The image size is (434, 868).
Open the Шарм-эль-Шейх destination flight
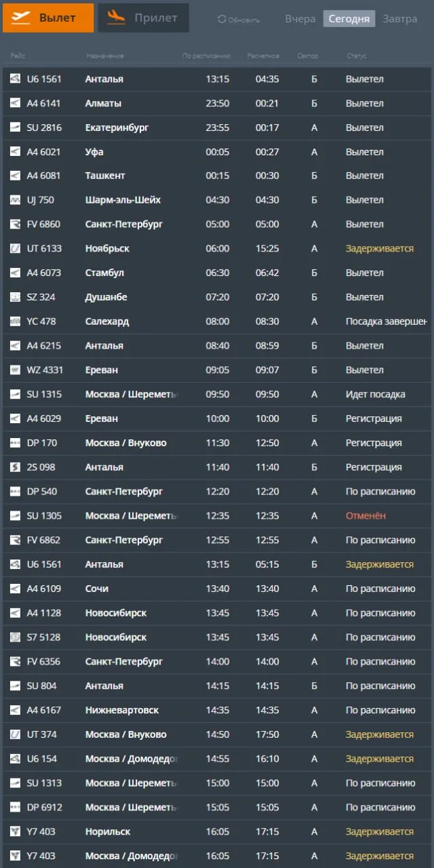point(217,200)
